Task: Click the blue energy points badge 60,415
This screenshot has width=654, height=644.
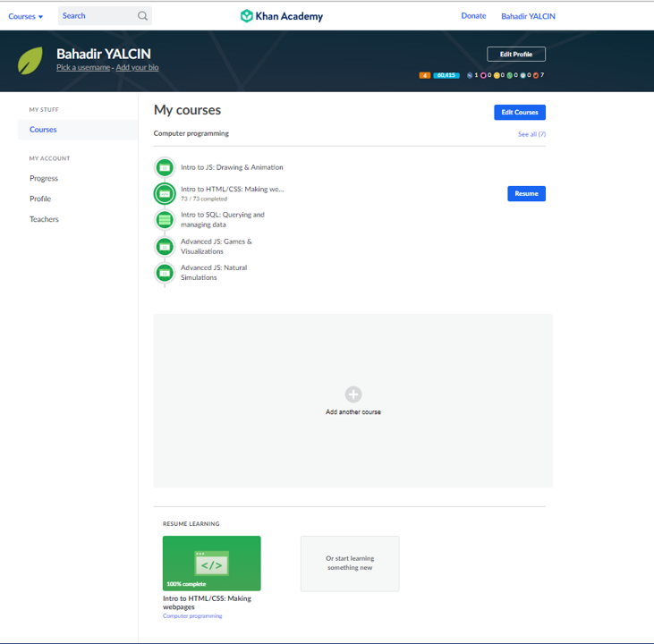Action: (446, 75)
